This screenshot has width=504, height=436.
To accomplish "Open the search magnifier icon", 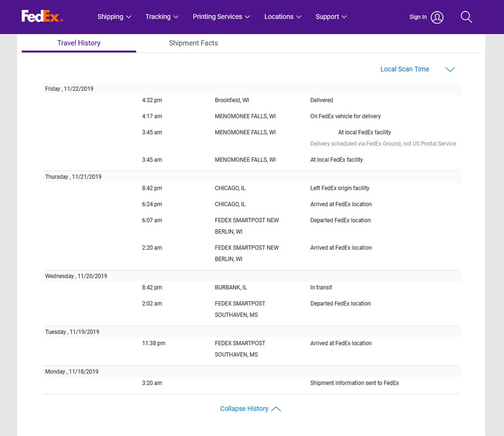I will click(x=466, y=17).
